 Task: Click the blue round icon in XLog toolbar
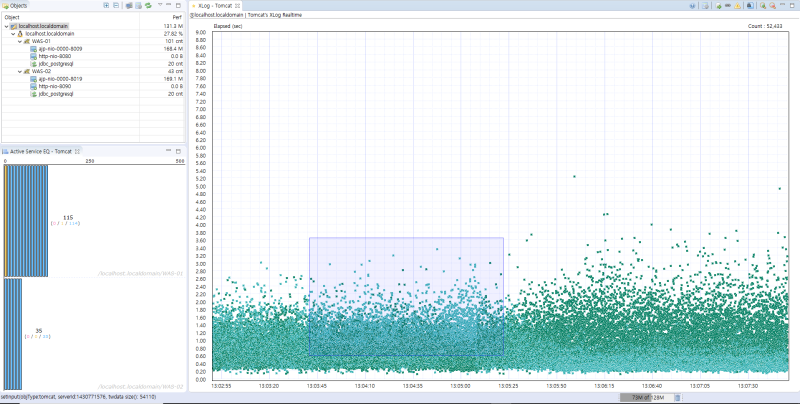pyautogui.click(x=692, y=6)
